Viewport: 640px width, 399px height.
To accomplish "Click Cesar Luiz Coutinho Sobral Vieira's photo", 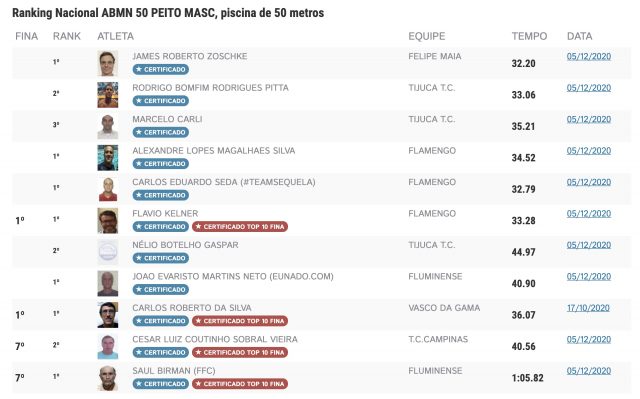I will 108,346.
